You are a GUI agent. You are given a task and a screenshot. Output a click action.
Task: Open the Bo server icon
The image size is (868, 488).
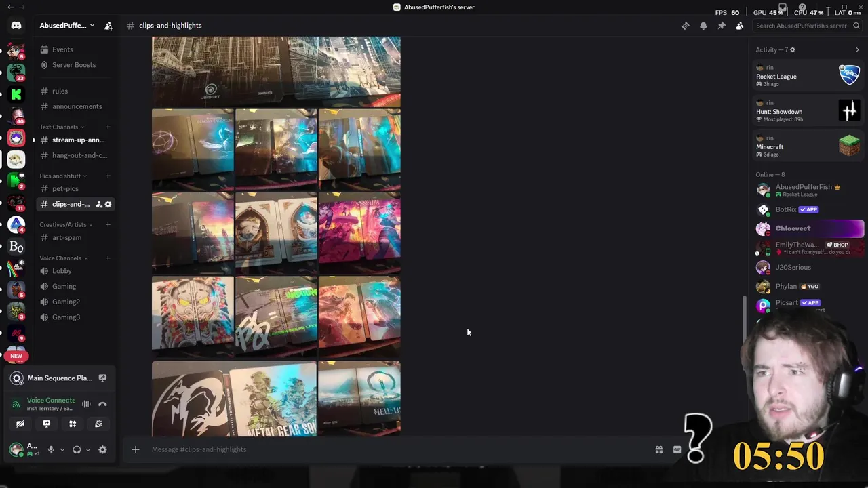tap(16, 247)
